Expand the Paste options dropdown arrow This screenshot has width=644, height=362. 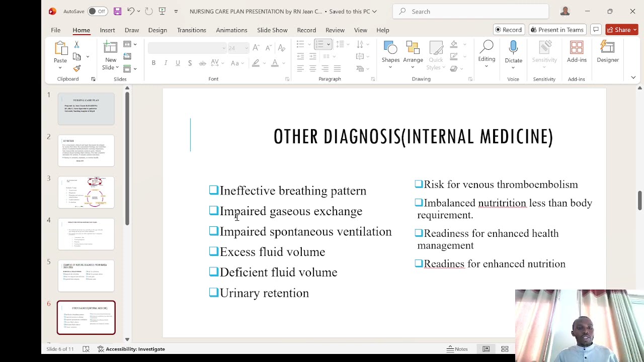tap(60, 68)
